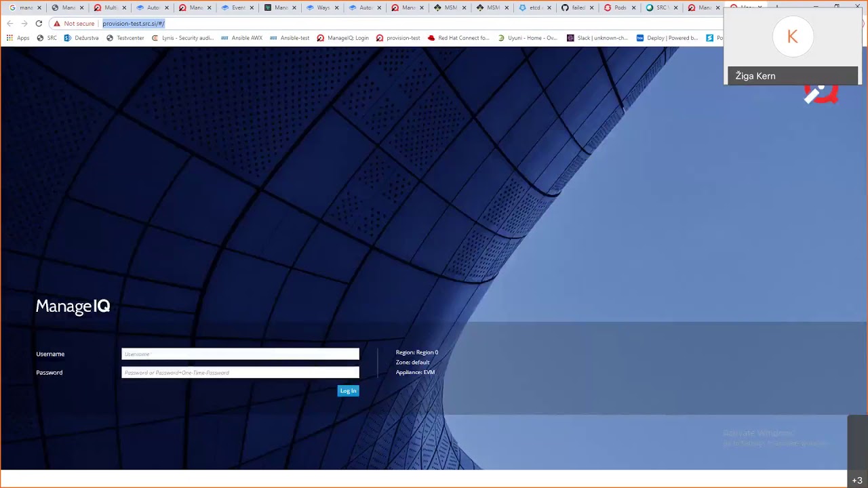Click the browser address bar URL
Viewport: 868px width, 488px height.
(134, 24)
